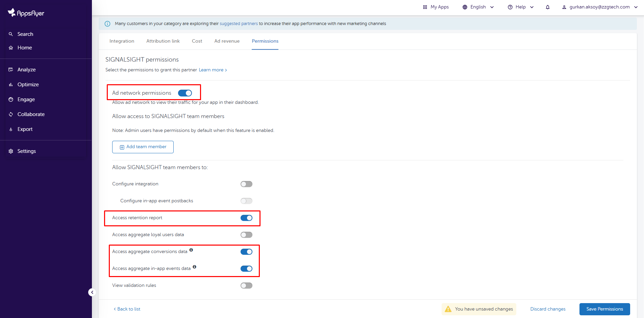Expand the English language dropdown arrow
The width and height of the screenshot is (644, 318).
tap(492, 7)
